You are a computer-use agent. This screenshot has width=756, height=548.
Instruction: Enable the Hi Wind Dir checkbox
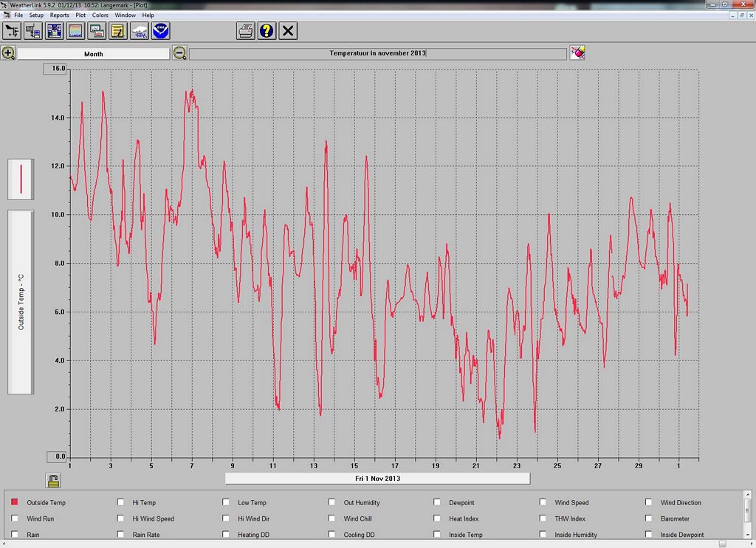226,518
